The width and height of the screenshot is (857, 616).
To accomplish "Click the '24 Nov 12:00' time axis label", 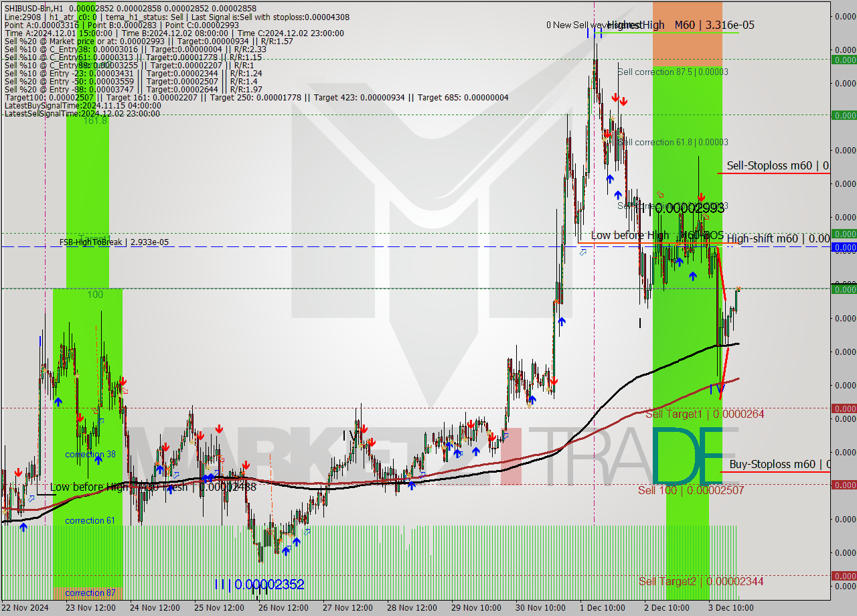I will 155,607.
